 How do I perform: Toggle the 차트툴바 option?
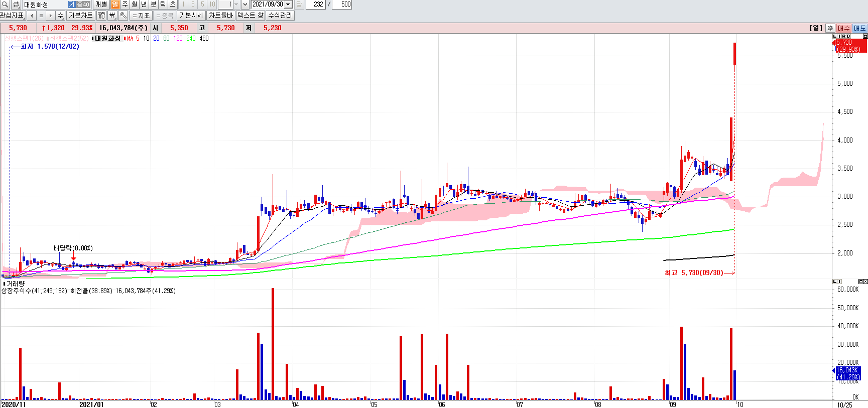click(221, 16)
